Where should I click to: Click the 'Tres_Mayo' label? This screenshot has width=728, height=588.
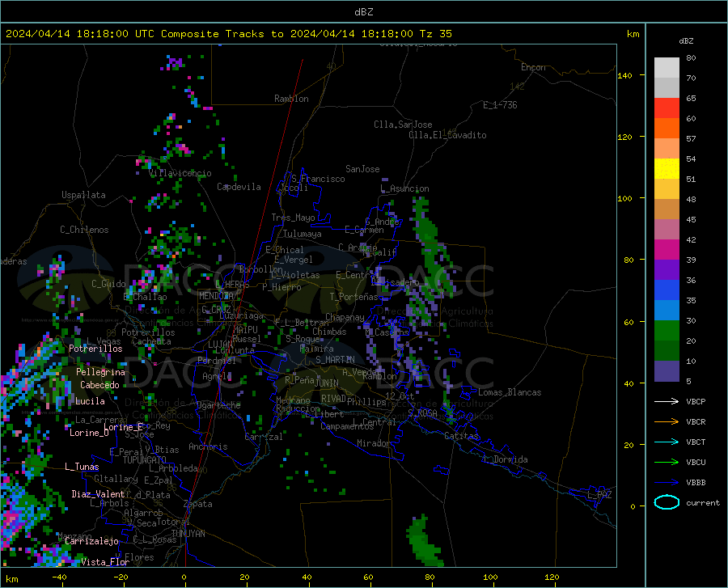293,218
